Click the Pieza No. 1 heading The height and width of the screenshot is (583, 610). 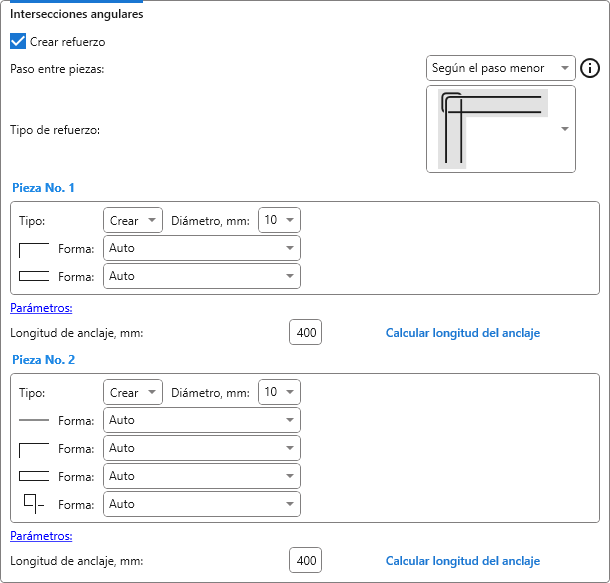click(42, 187)
